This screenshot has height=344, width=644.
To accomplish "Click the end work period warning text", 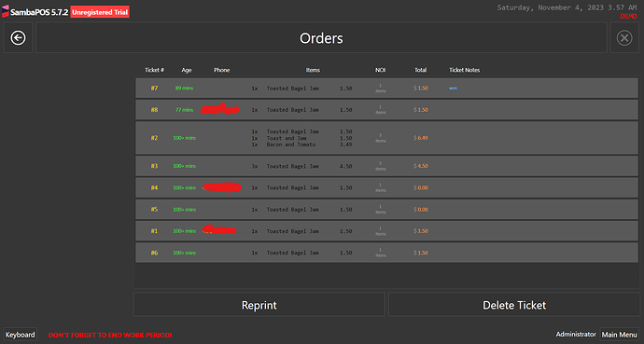I will pyautogui.click(x=110, y=335).
